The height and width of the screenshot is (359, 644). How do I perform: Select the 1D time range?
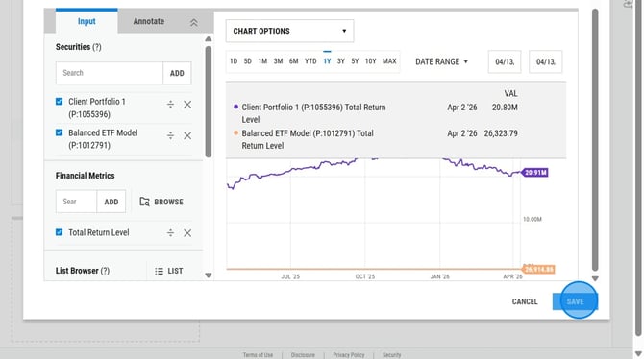[x=234, y=61]
